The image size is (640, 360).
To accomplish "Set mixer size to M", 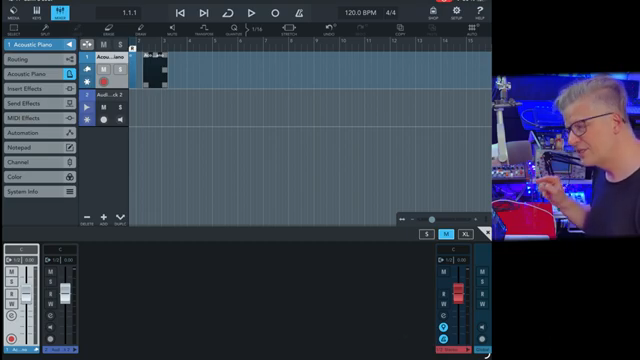I will coord(446,234).
